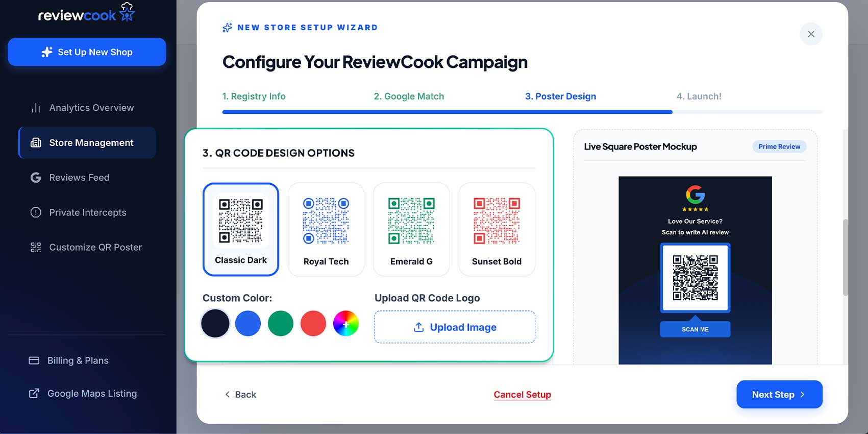Open the rainbow custom color picker
The width and height of the screenshot is (868, 434).
[346, 323]
